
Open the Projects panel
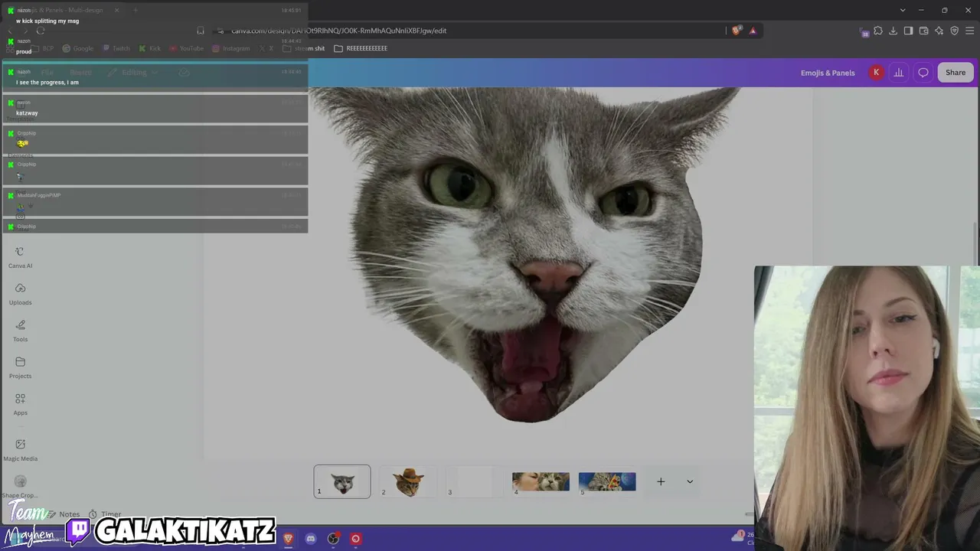(20, 368)
